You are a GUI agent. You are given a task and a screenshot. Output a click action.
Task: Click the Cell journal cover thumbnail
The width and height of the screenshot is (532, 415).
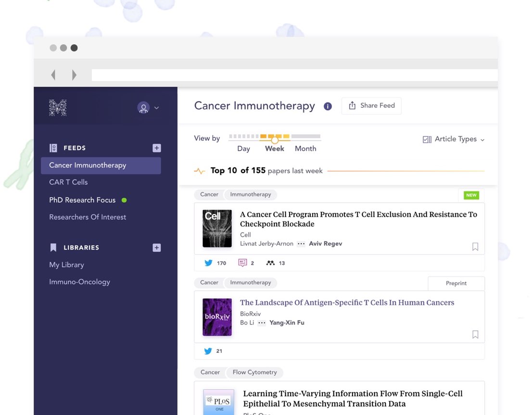[217, 228]
